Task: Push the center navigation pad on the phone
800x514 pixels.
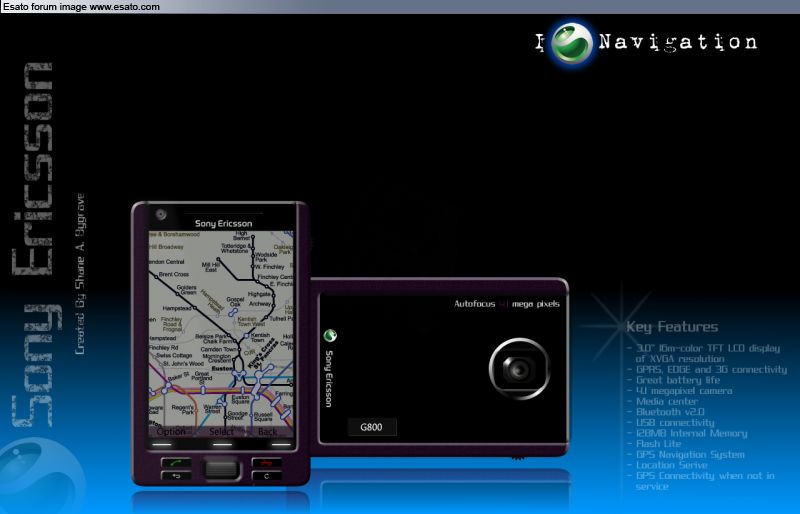Action: (x=221, y=470)
